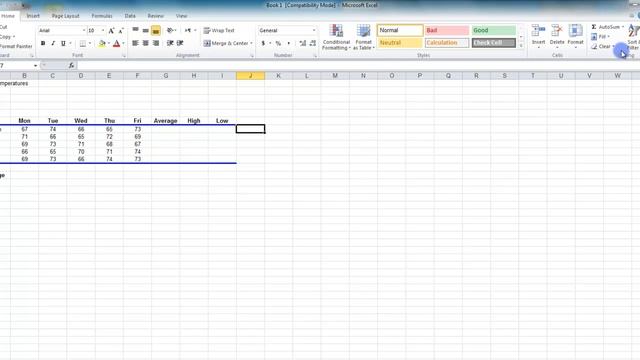This screenshot has height=360, width=640.
Task: Click Format Painter
Action: tap(16, 46)
